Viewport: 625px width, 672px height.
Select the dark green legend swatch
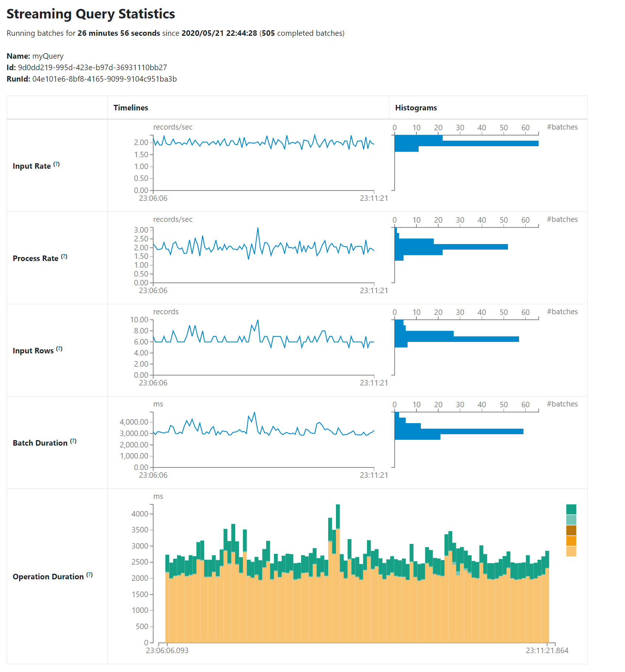(x=570, y=509)
